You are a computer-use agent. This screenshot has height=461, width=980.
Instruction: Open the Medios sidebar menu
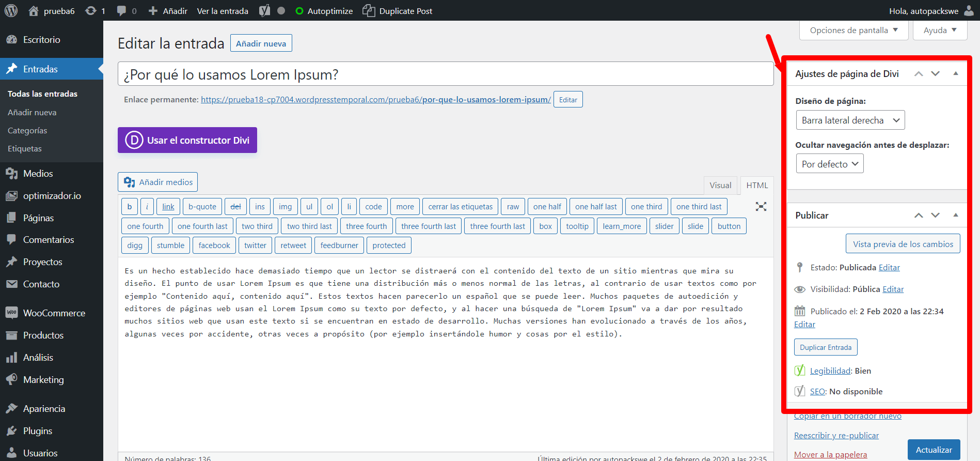(x=52, y=174)
